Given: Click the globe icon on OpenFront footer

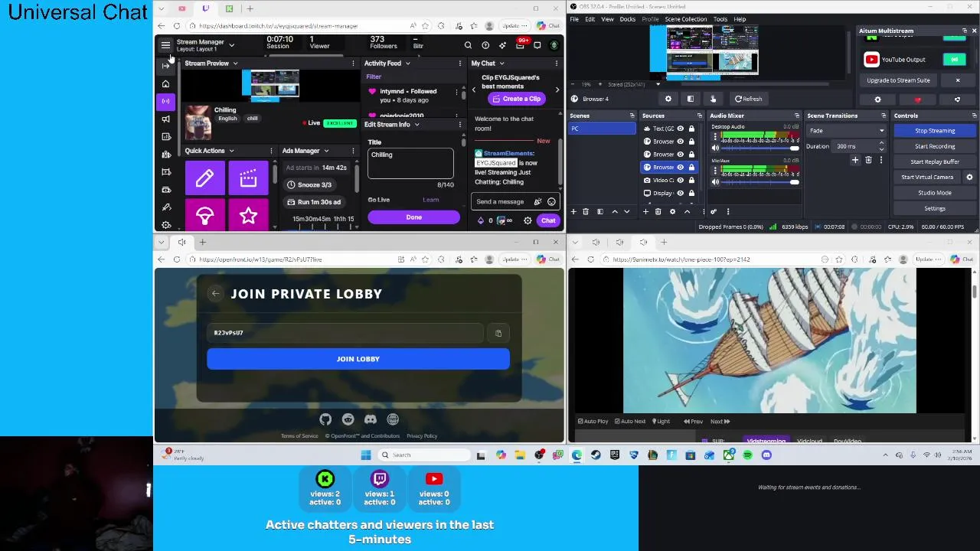Looking at the screenshot, I should pos(393,419).
